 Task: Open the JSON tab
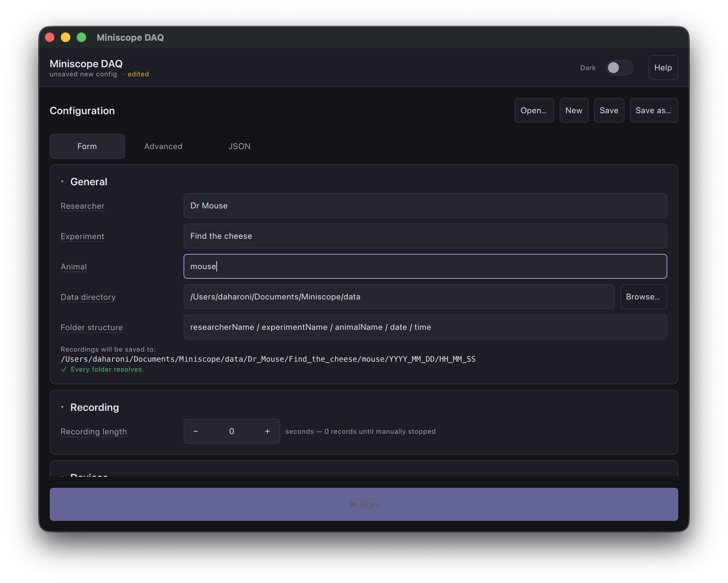tap(239, 146)
